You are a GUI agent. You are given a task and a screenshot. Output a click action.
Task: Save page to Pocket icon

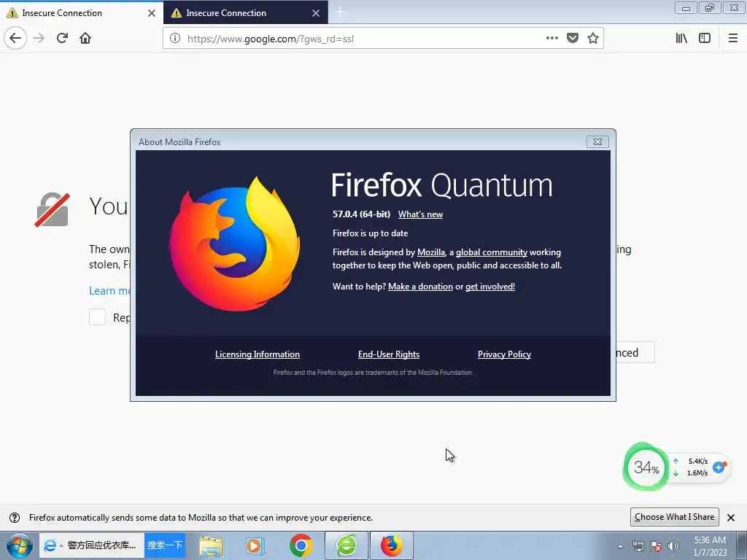point(573,38)
